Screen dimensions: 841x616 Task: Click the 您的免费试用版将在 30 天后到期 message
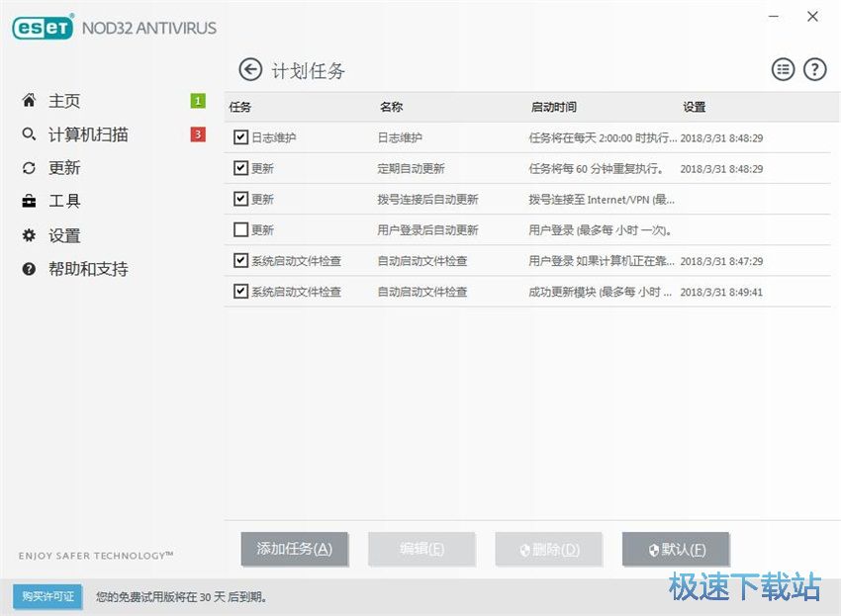(181, 596)
